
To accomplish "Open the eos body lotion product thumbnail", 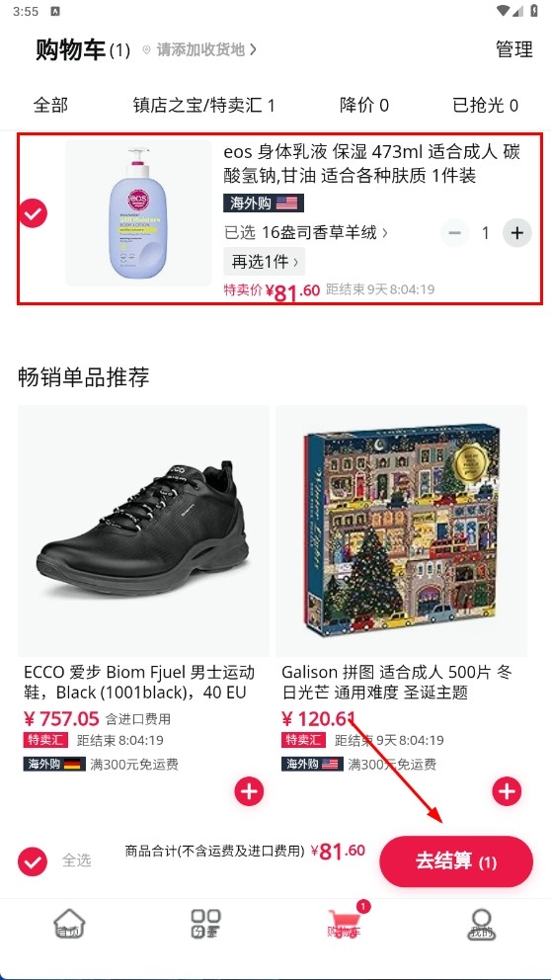I will tap(138, 213).
